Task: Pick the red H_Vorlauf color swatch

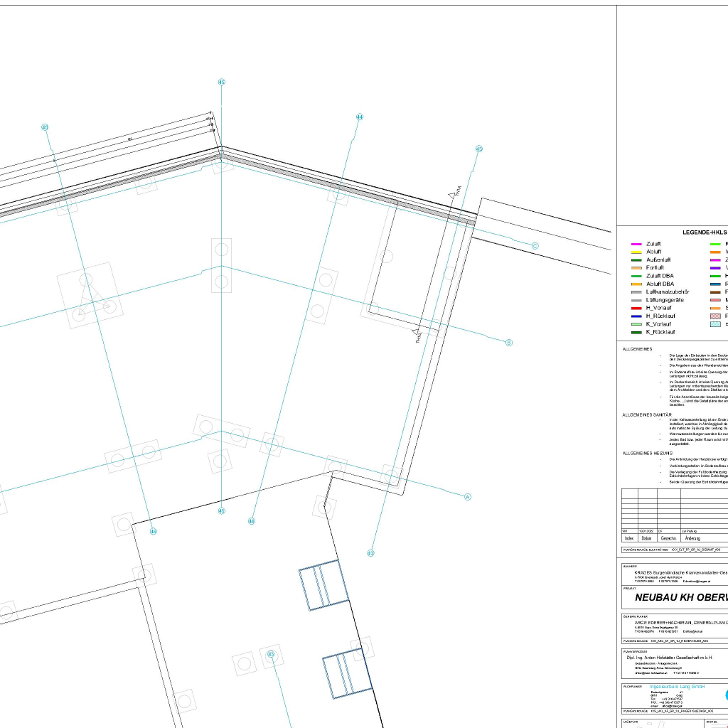Action: tap(636, 308)
